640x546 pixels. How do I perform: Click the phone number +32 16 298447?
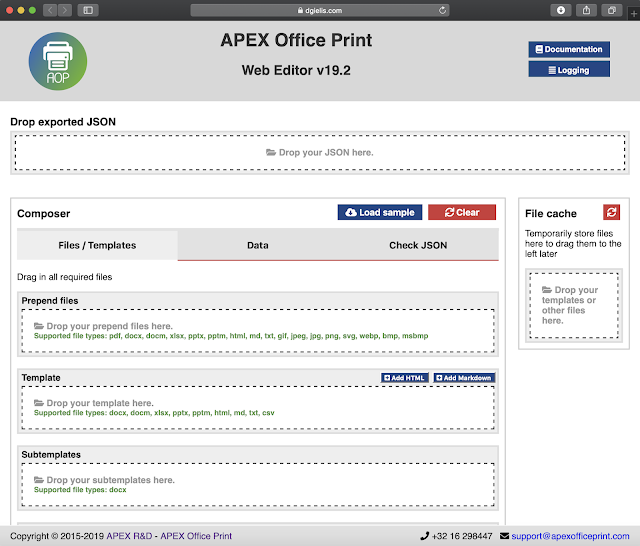462,536
